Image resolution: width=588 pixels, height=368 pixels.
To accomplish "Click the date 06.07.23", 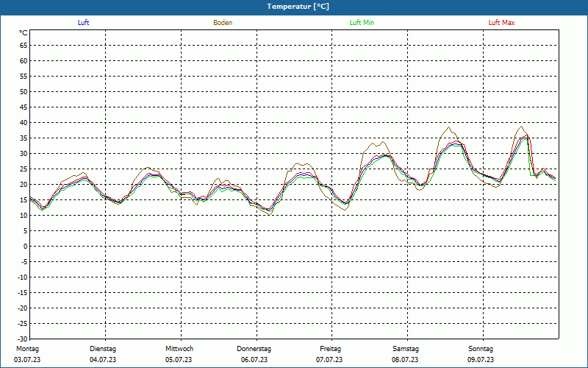I will (x=254, y=360).
